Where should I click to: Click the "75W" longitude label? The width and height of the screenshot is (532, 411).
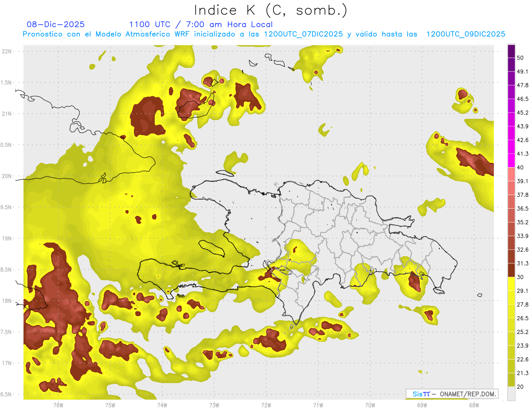tap(110, 405)
